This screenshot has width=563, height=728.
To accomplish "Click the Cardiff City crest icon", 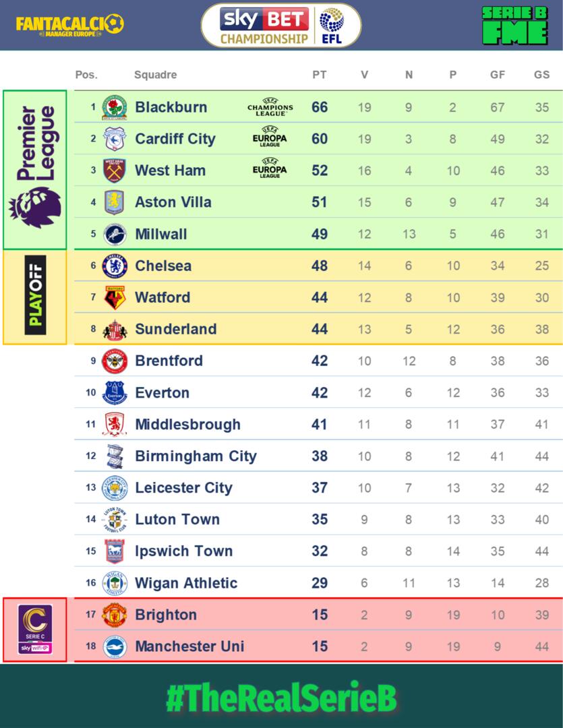I will [x=114, y=139].
